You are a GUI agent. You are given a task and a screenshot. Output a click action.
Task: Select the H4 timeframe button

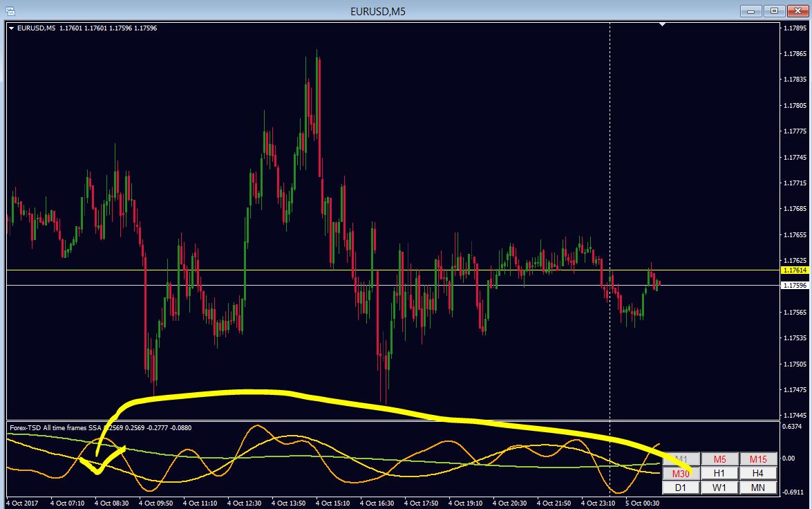[758, 473]
